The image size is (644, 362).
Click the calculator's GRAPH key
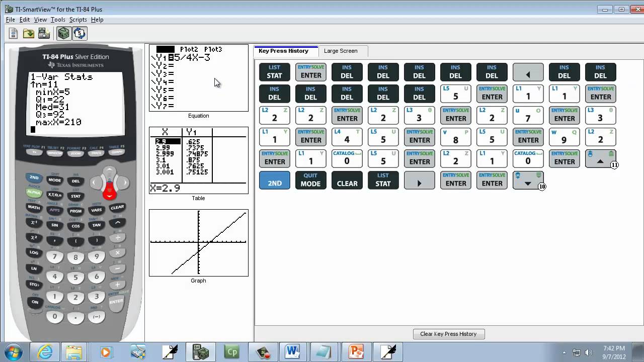(x=116, y=151)
